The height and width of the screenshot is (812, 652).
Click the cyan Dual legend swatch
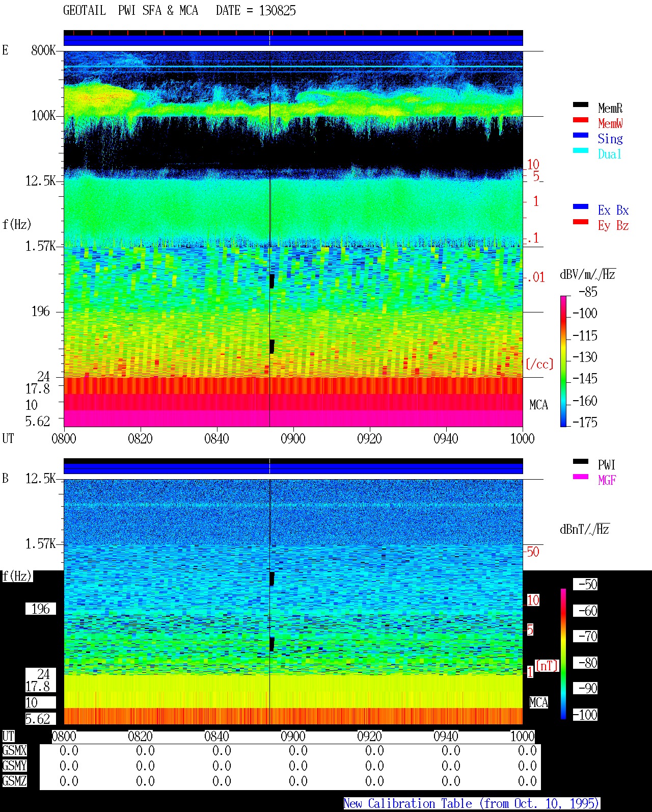580,150
